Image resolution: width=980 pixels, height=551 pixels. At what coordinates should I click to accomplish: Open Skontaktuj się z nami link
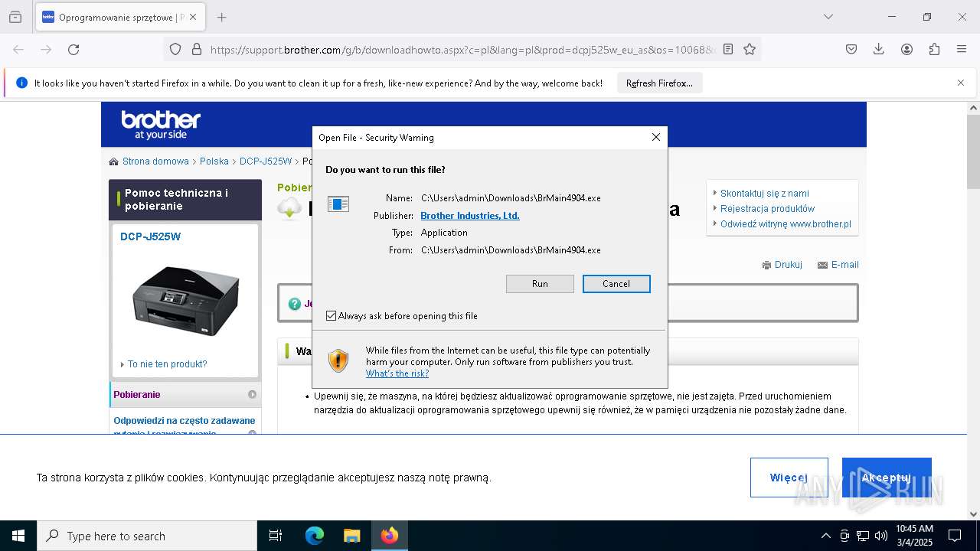[x=764, y=194]
